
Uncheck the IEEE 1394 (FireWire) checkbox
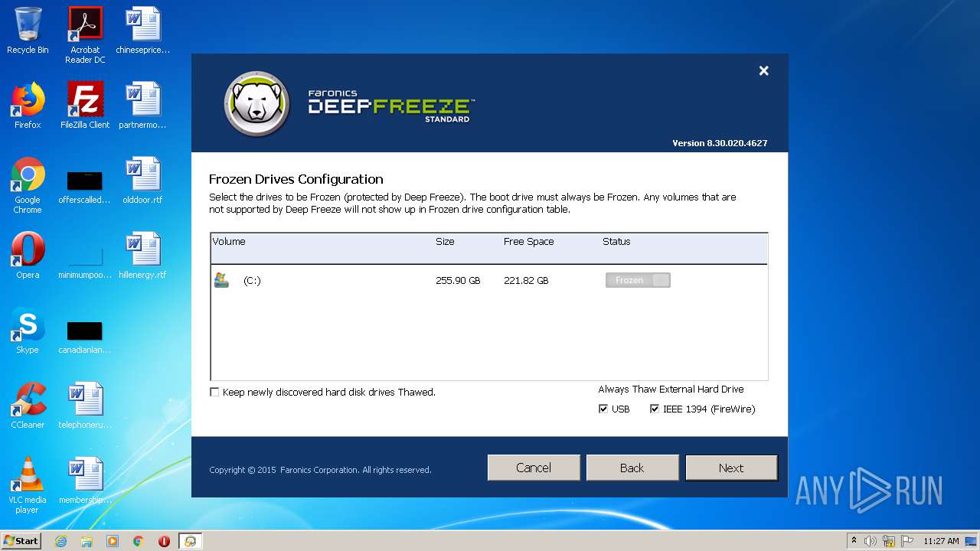[x=655, y=409]
